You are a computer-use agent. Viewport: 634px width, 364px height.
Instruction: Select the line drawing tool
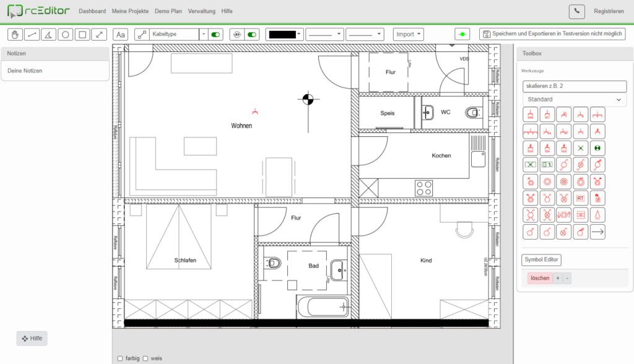(32, 34)
